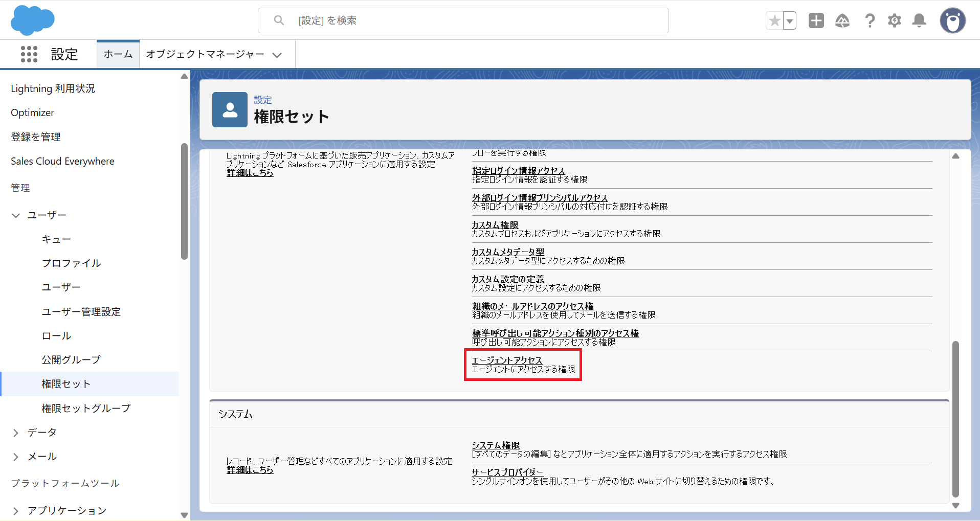Open the システム権限 link

point(495,445)
